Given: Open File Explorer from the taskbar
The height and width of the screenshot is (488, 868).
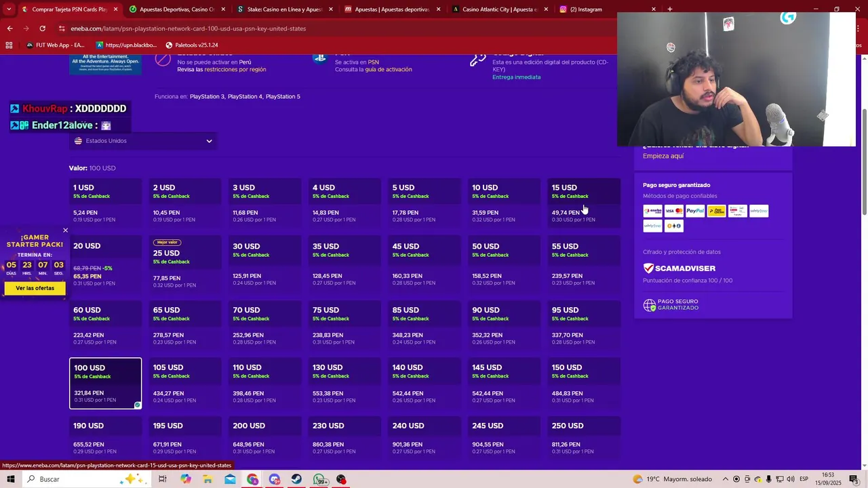Looking at the screenshot, I should (x=208, y=479).
